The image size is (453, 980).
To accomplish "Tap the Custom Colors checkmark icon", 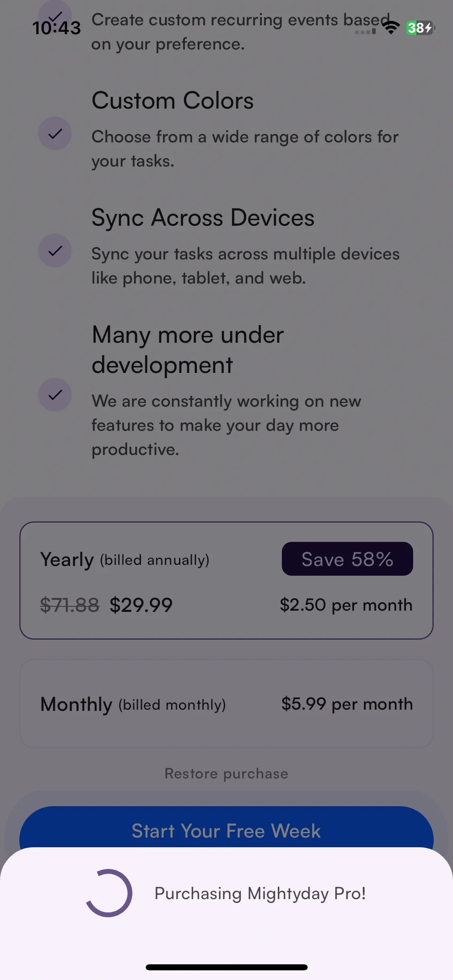I will point(55,134).
